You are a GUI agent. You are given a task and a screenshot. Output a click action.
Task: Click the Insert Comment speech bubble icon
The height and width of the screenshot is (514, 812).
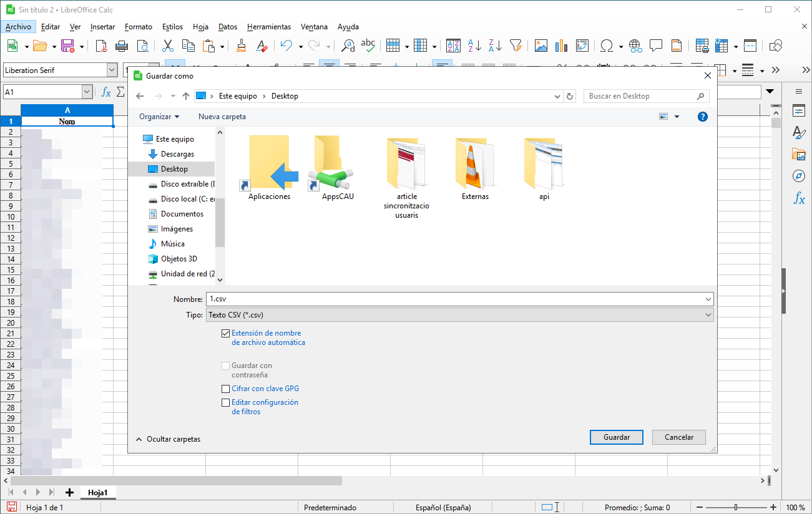point(656,46)
